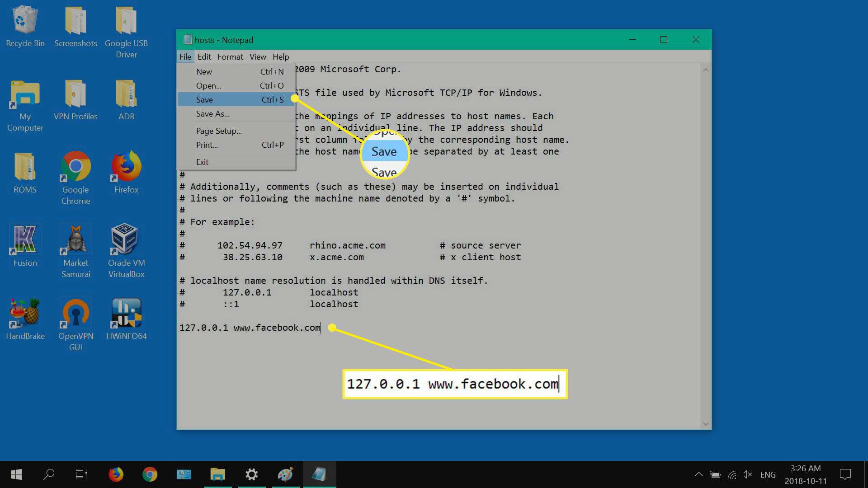The image size is (868, 488).
Task: Open Task View on the taskbar
Action: pyautogui.click(x=81, y=474)
